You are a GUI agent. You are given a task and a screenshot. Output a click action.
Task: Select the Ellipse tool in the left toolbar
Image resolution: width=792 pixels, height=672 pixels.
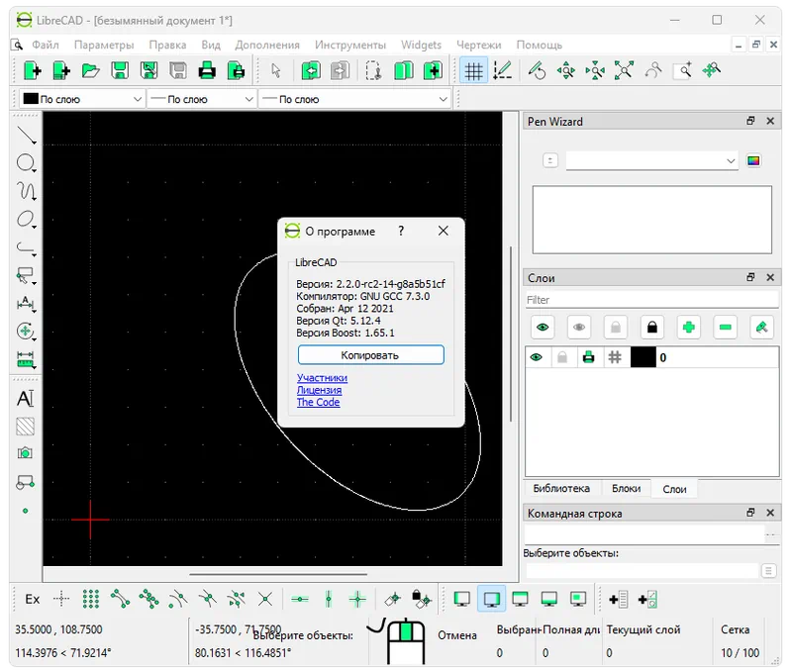pos(26,219)
